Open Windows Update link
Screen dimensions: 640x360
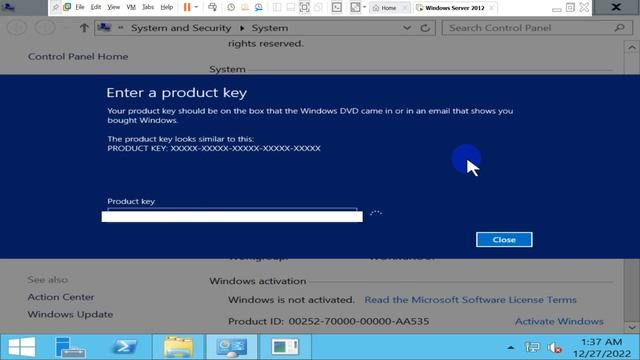(70, 314)
